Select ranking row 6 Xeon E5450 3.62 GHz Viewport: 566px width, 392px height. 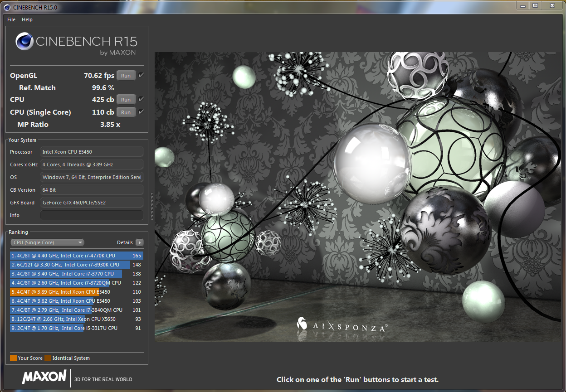(x=77, y=301)
